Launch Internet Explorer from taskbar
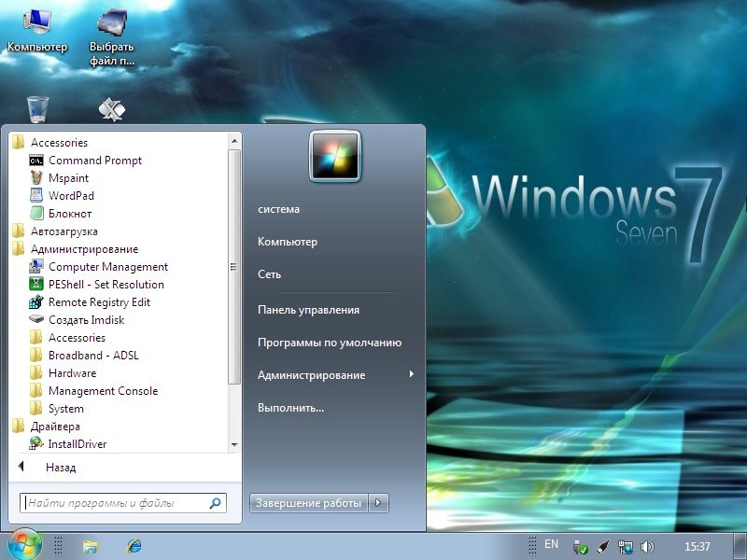 [x=134, y=546]
